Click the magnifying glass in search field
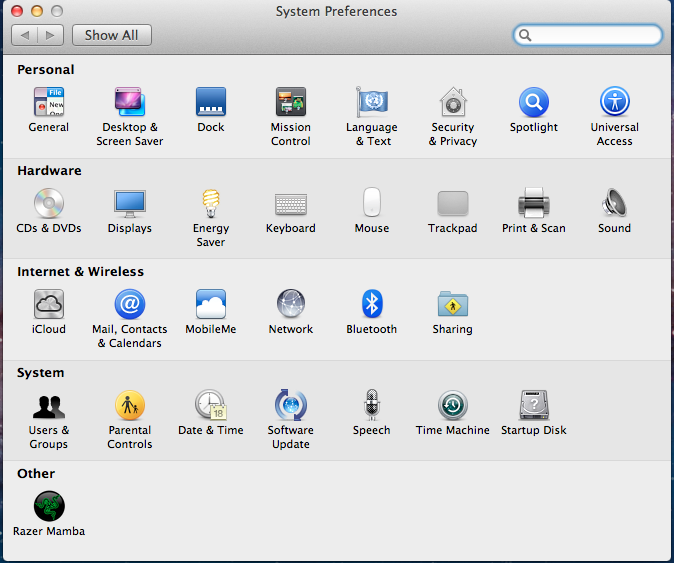Screen dimensions: 674x563 click(525, 35)
